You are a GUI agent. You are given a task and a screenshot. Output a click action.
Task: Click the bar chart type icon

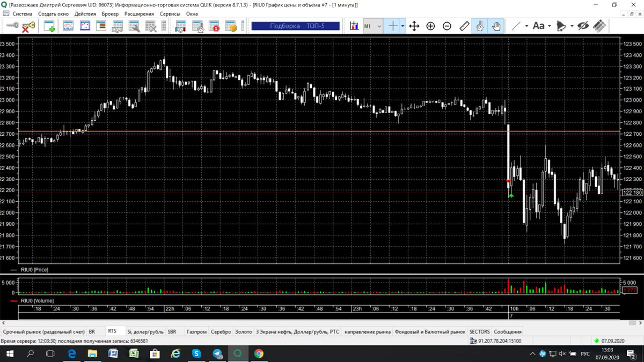coord(354,26)
